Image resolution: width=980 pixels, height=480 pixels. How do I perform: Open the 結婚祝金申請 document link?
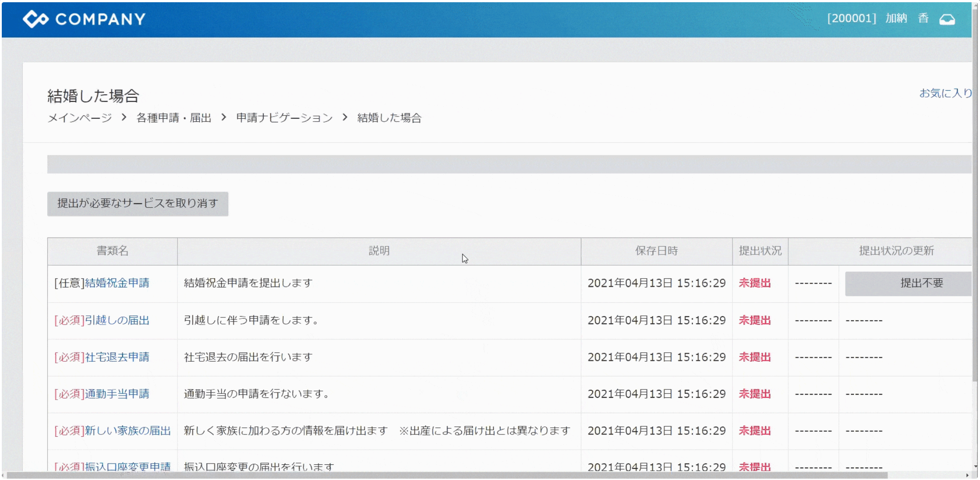[x=117, y=283]
